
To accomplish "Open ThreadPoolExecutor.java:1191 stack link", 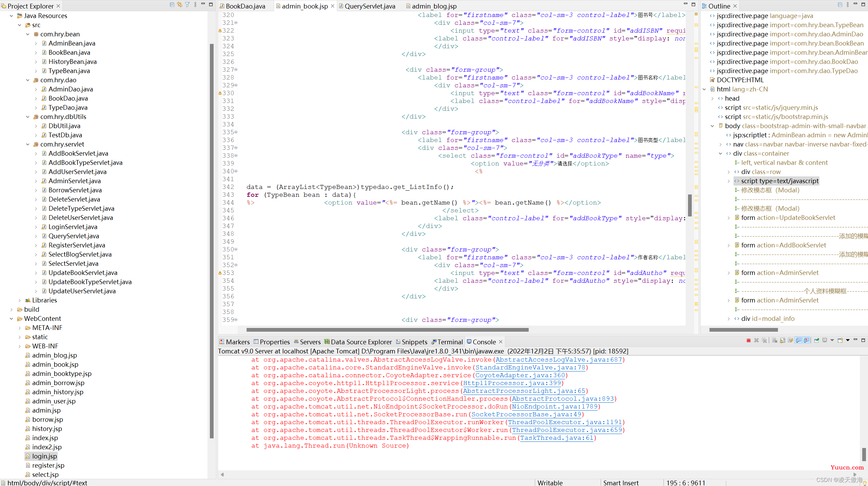I will (x=565, y=422).
